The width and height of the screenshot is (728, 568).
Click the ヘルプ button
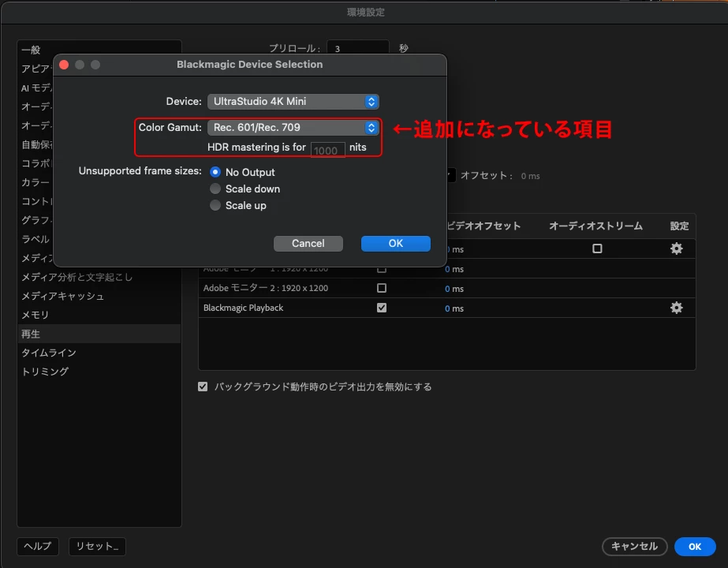[x=38, y=546]
